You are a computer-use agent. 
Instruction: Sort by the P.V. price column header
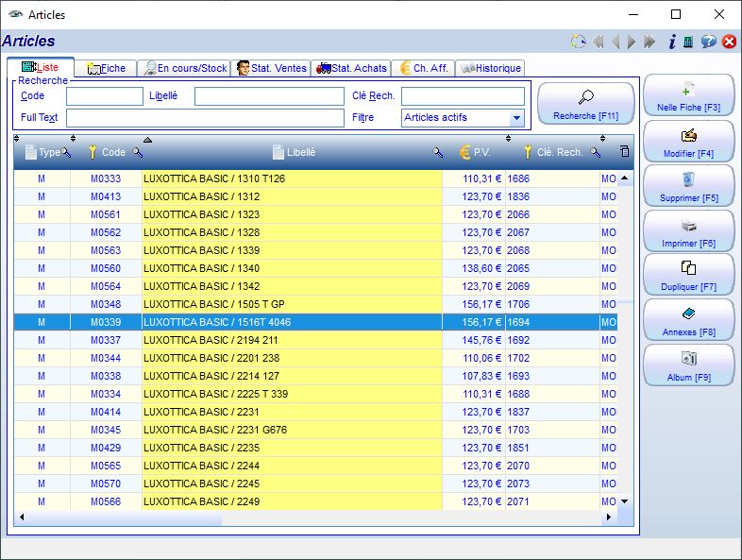(481, 152)
